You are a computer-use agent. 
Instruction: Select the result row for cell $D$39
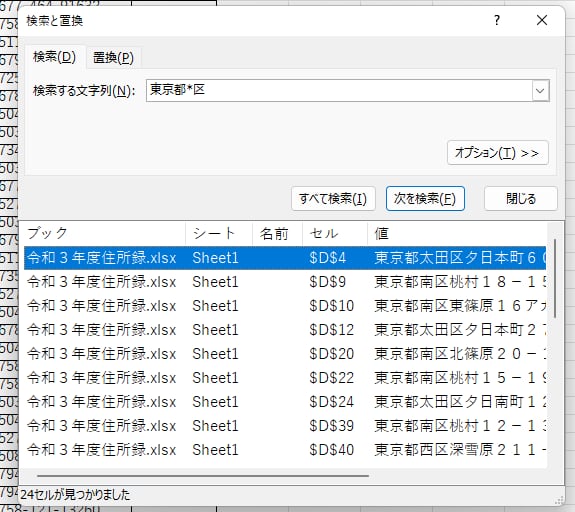tap(285, 426)
